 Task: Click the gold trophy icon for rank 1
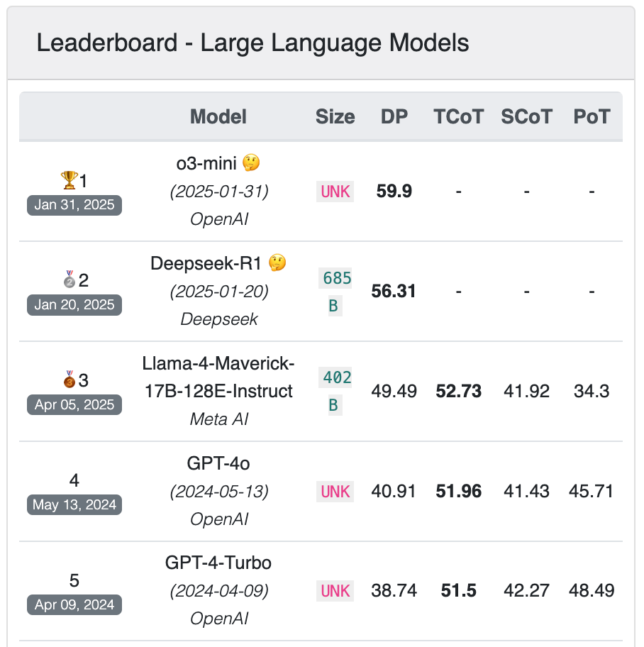click(69, 181)
